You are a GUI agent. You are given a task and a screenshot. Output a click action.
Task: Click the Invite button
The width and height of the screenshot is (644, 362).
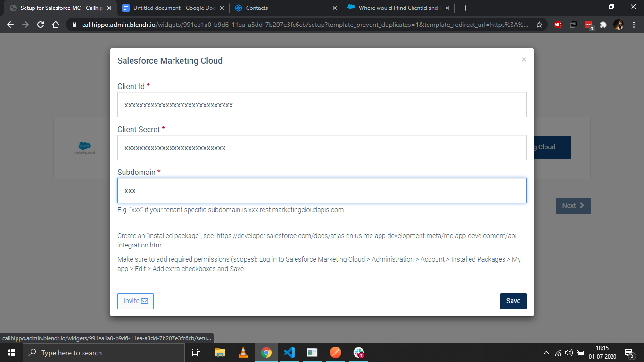click(x=135, y=301)
